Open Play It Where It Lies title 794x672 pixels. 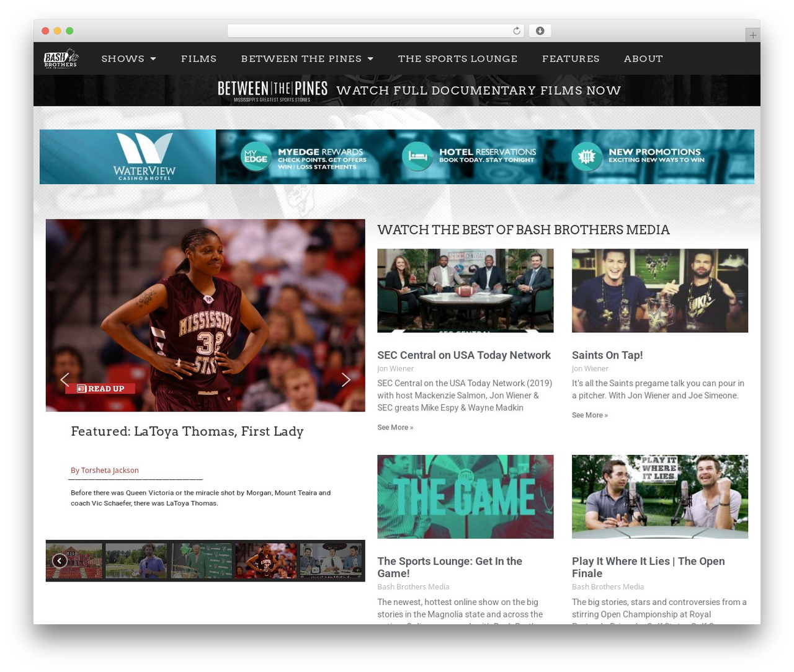click(x=648, y=567)
